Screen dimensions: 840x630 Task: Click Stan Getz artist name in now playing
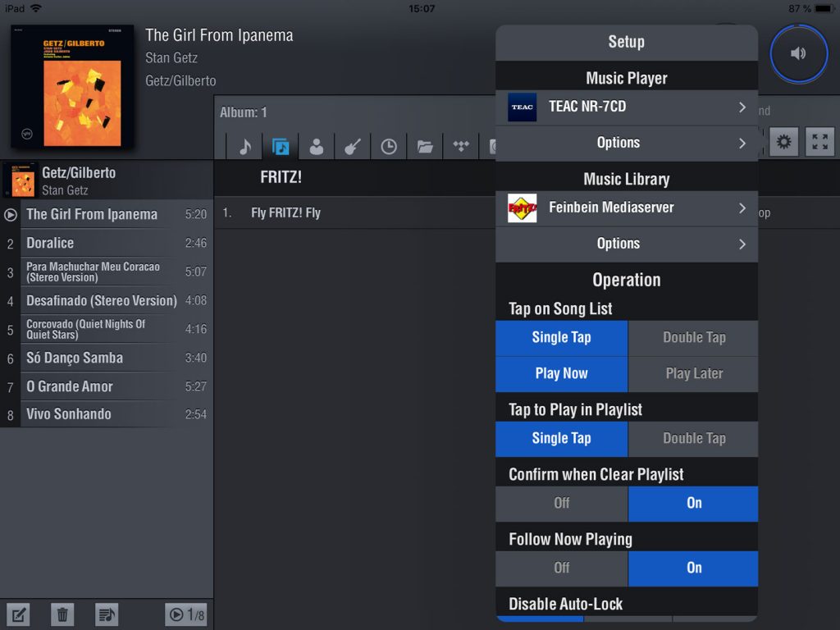(x=171, y=57)
